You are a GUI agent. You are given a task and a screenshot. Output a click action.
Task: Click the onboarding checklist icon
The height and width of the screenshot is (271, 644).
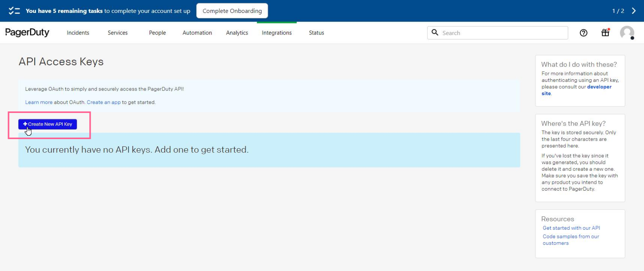coord(14,11)
